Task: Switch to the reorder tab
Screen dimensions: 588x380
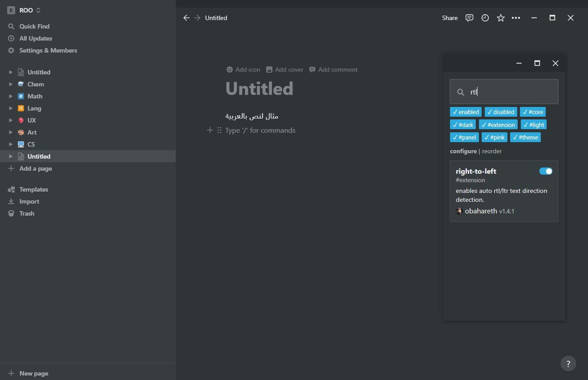Action: [x=492, y=151]
